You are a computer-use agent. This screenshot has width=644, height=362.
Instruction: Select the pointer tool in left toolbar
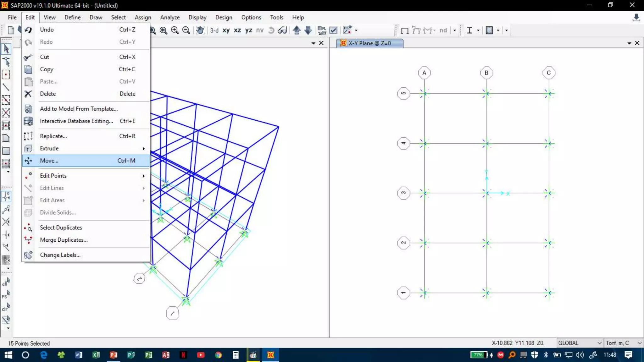(6, 49)
